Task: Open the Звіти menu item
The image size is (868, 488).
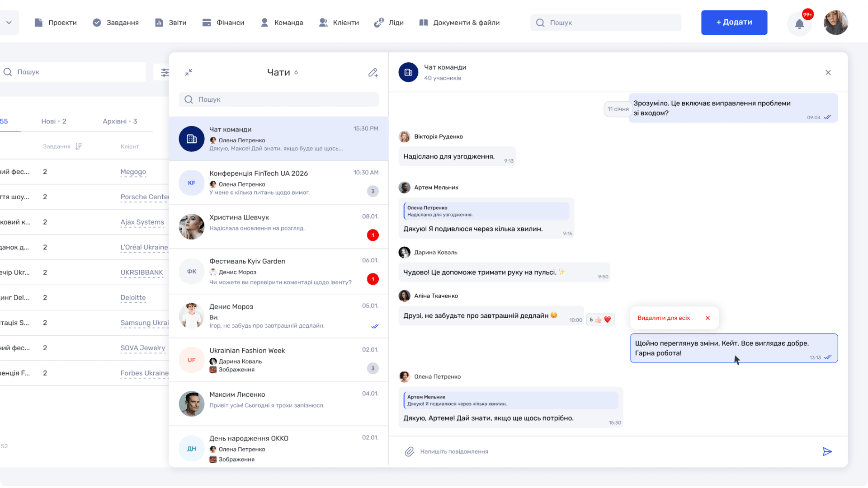Action: [x=170, y=23]
